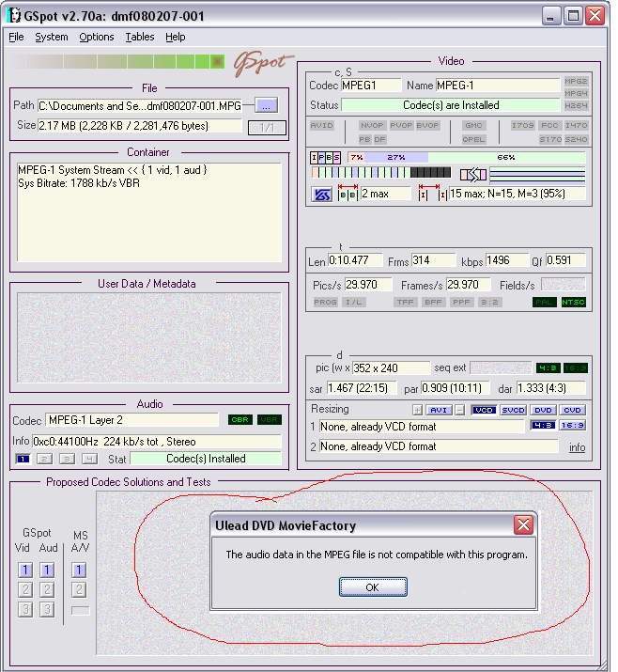Click the NTSC indicator
Screen dimensions: 618x672
pyautogui.click(x=573, y=302)
